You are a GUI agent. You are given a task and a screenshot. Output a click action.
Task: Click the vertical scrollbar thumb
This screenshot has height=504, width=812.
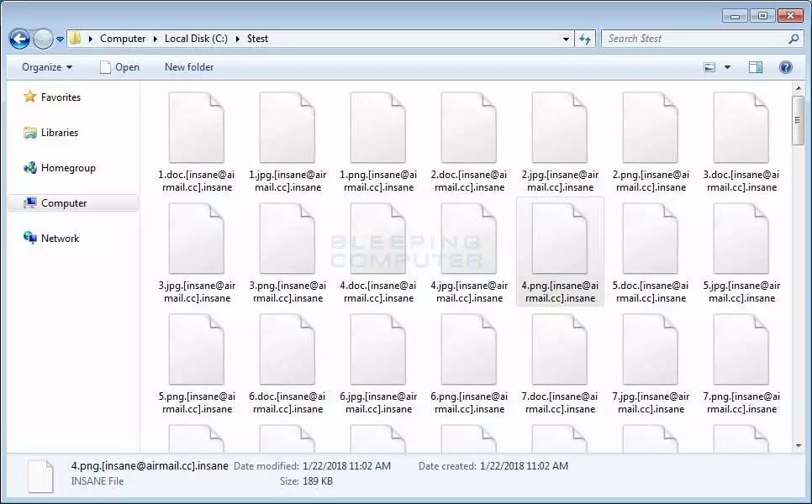point(798,120)
